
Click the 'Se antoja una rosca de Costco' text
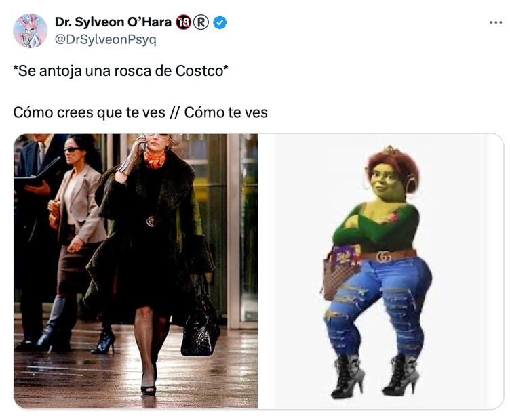tap(121, 71)
